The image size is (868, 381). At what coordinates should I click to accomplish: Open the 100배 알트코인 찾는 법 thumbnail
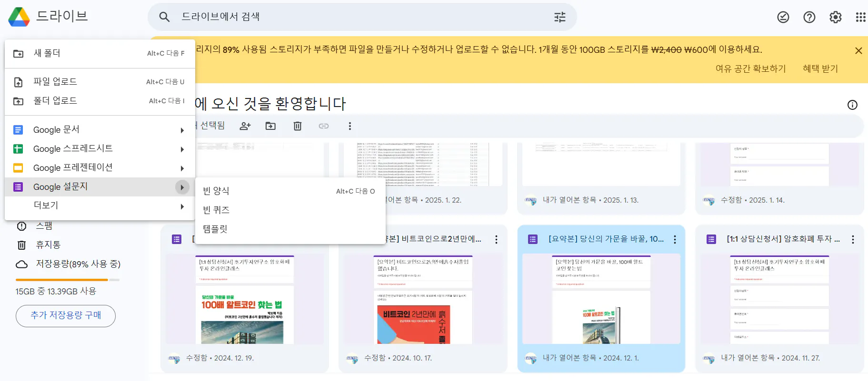pyautogui.click(x=245, y=299)
